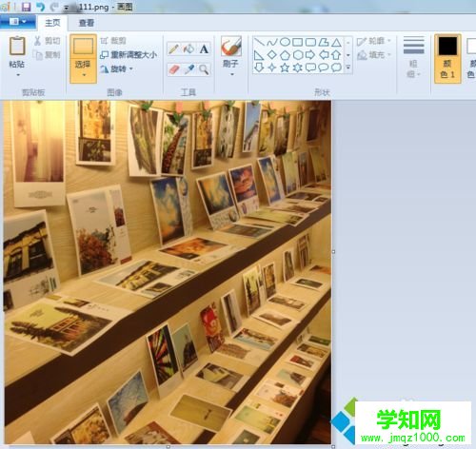
Task: Select the Down arrow shape
Action: [259, 68]
